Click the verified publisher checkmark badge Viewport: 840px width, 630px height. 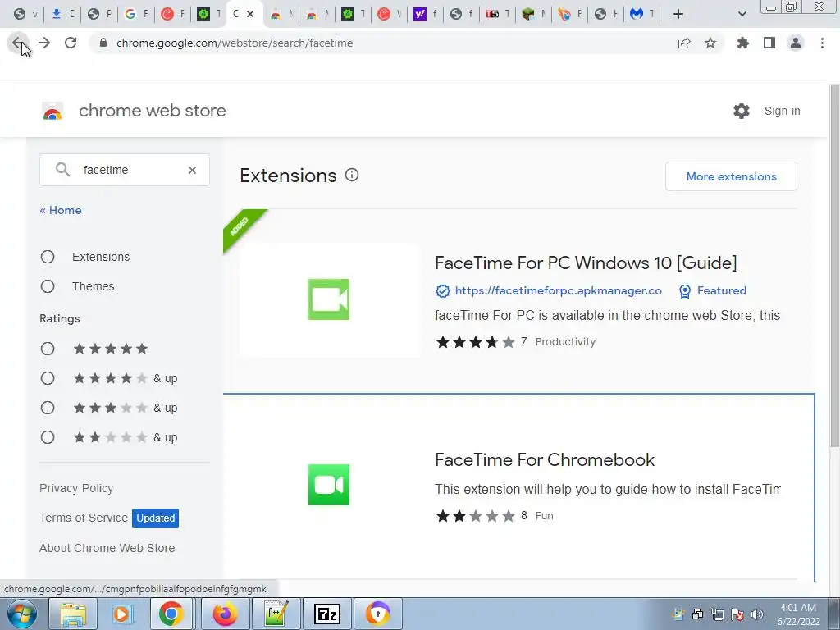tap(442, 291)
